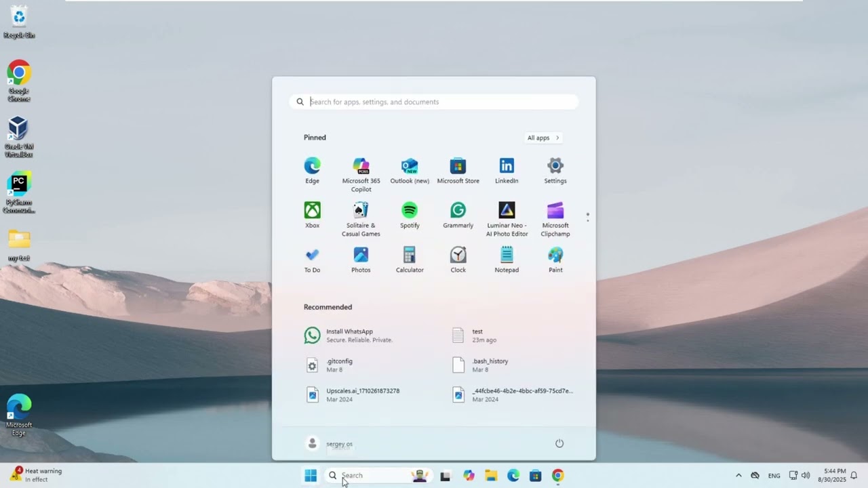Focus Start menu search field
The image size is (868, 488).
[x=434, y=102]
